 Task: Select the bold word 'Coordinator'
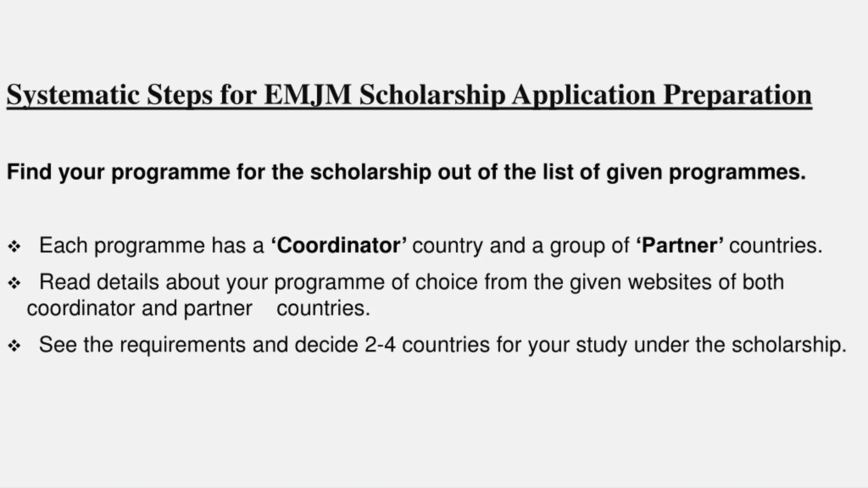[x=339, y=245]
